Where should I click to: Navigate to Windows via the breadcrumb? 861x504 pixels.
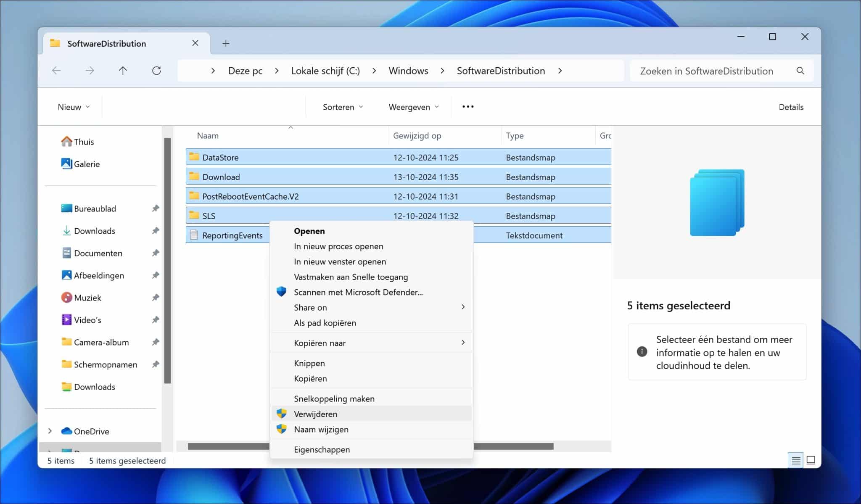pyautogui.click(x=408, y=71)
